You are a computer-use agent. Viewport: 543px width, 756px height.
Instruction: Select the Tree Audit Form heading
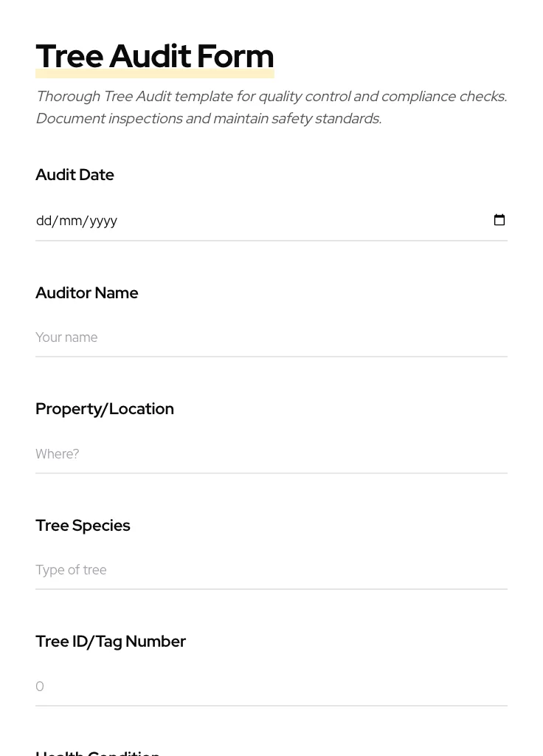(x=155, y=55)
